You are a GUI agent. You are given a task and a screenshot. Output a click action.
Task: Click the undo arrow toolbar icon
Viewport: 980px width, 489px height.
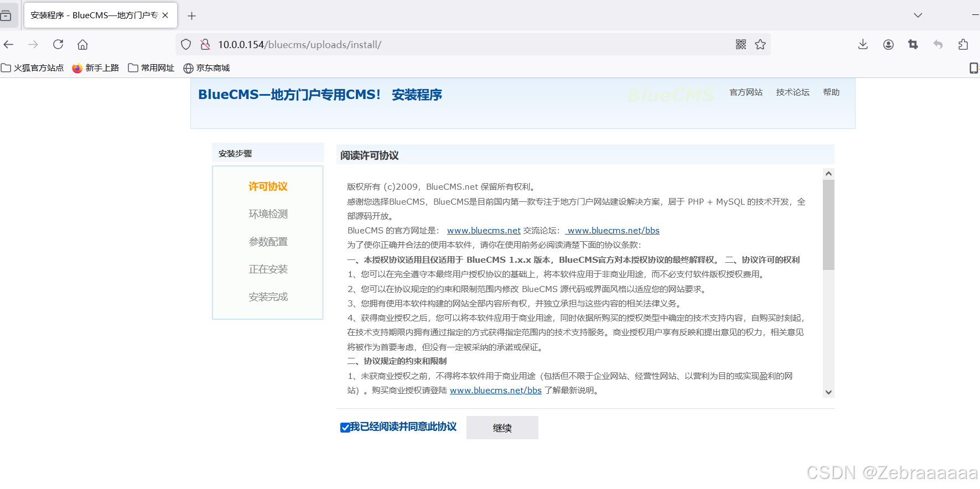(938, 44)
